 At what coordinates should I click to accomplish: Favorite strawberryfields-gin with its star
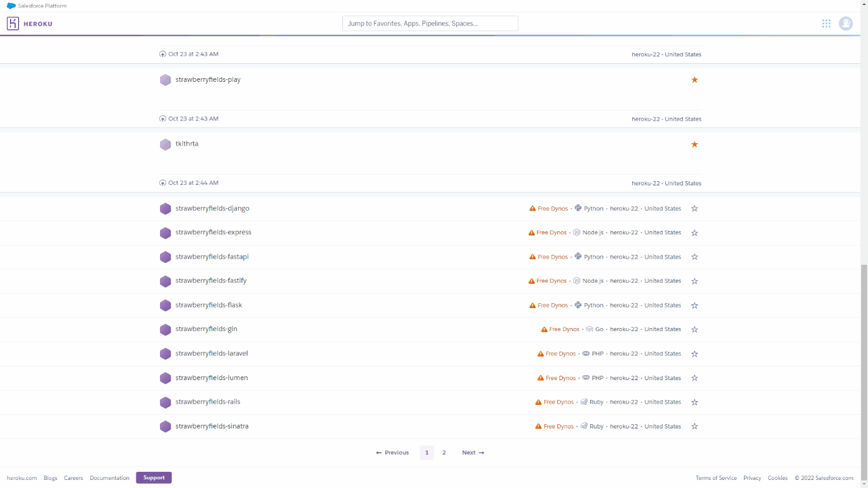point(694,330)
